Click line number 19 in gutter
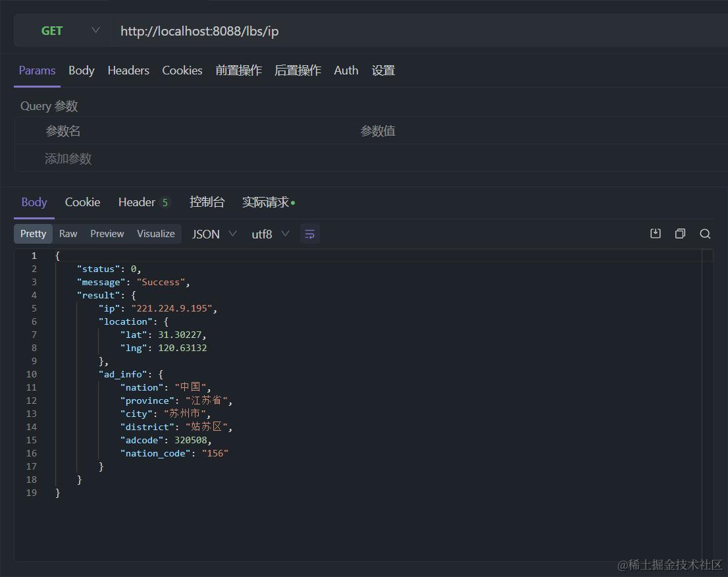The image size is (728, 577). click(x=31, y=493)
